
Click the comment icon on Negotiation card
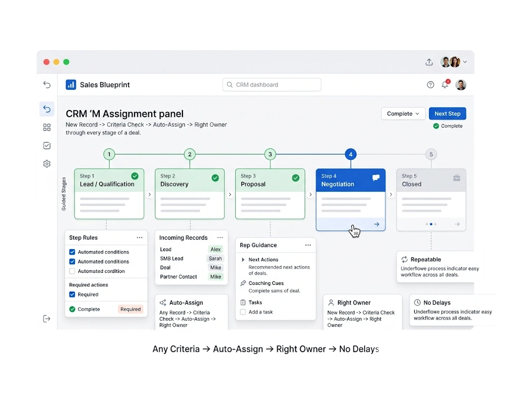click(376, 177)
